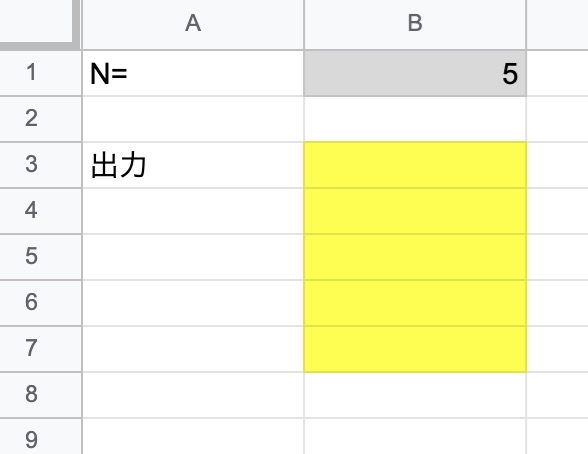
Task: Click empty cell A2
Action: pyautogui.click(x=193, y=119)
